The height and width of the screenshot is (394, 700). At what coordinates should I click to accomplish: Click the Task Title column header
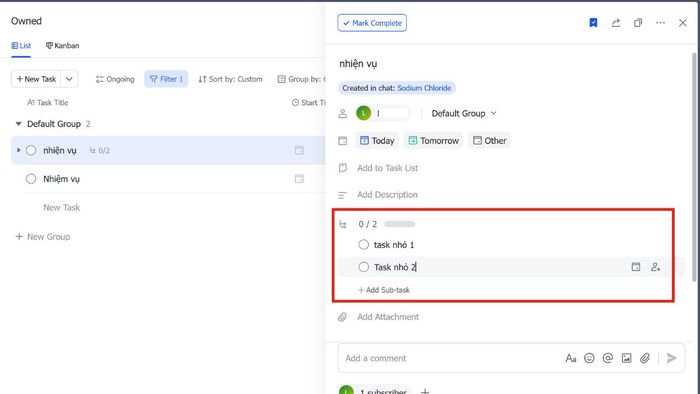(48, 103)
